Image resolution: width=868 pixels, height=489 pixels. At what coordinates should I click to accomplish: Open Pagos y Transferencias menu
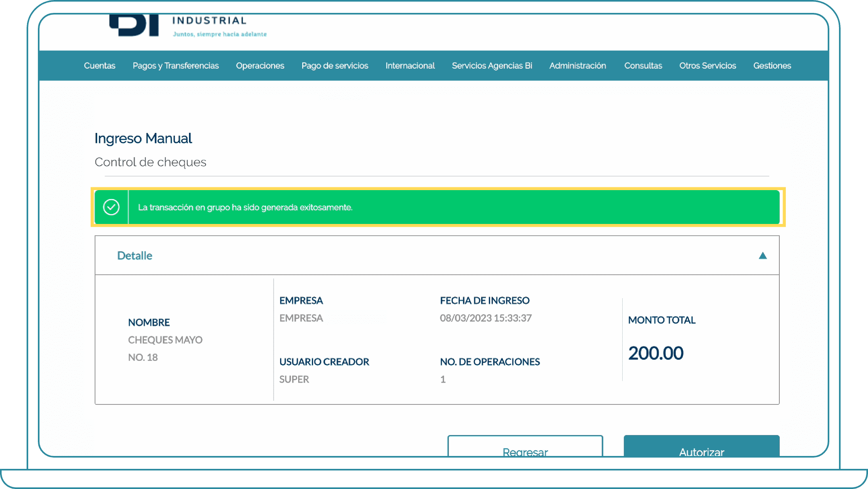[x=176, y=66]
